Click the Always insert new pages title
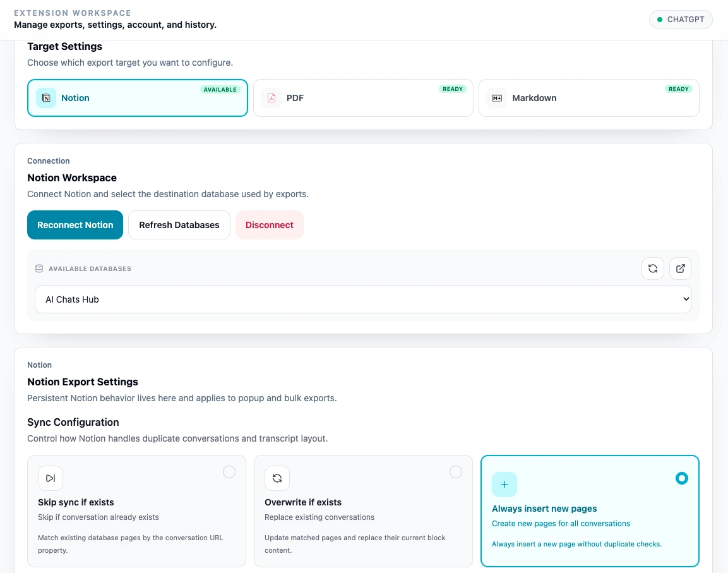This screenshot has width=728, height=573. click(x=545, y=509)
